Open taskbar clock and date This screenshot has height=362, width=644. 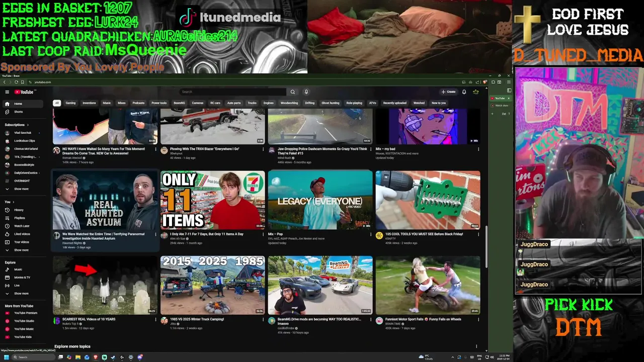(504, 357)
